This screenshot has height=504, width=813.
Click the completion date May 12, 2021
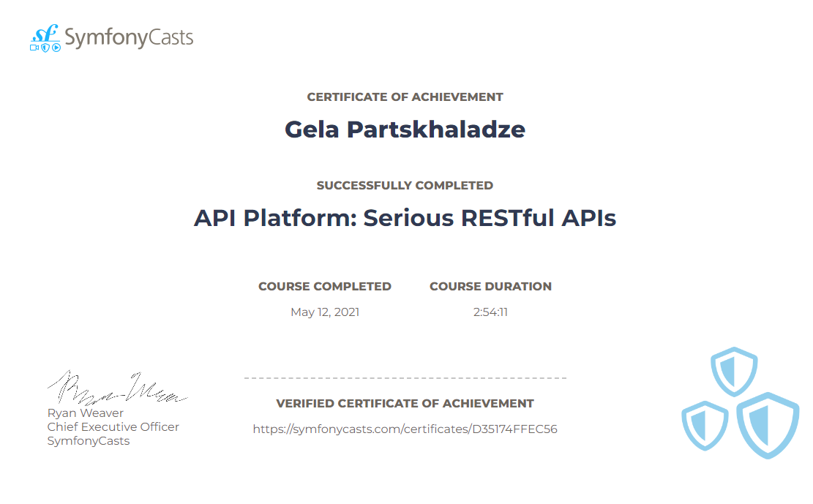(x=325, y=312)
